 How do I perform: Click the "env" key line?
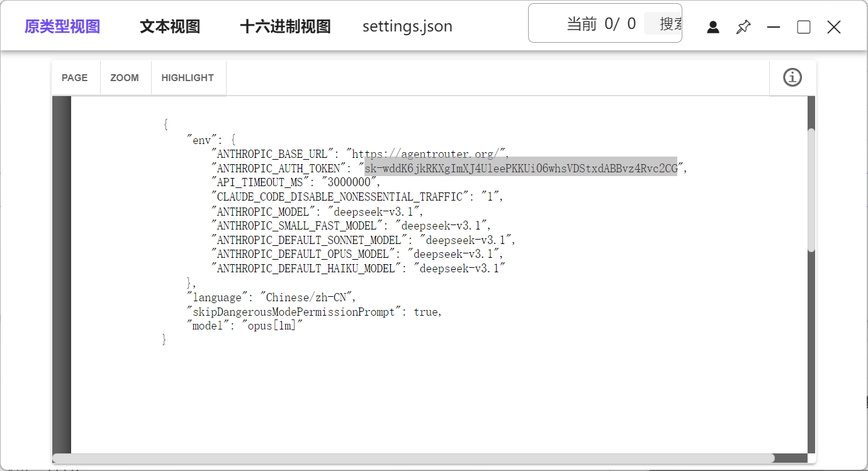[x=211, y=139]
